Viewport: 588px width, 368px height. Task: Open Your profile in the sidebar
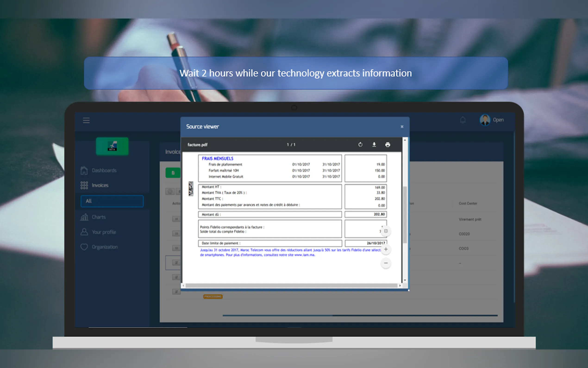[104, 232]
